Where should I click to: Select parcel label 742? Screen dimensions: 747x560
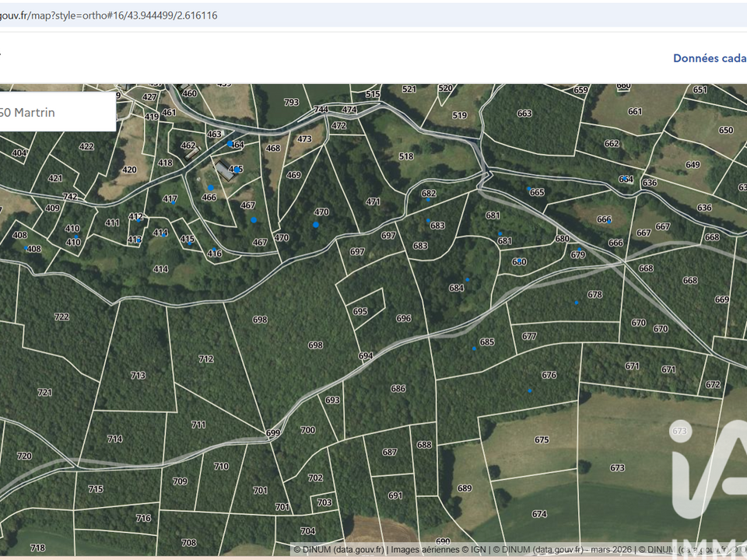pyautogui.click(x=71, y=197)
